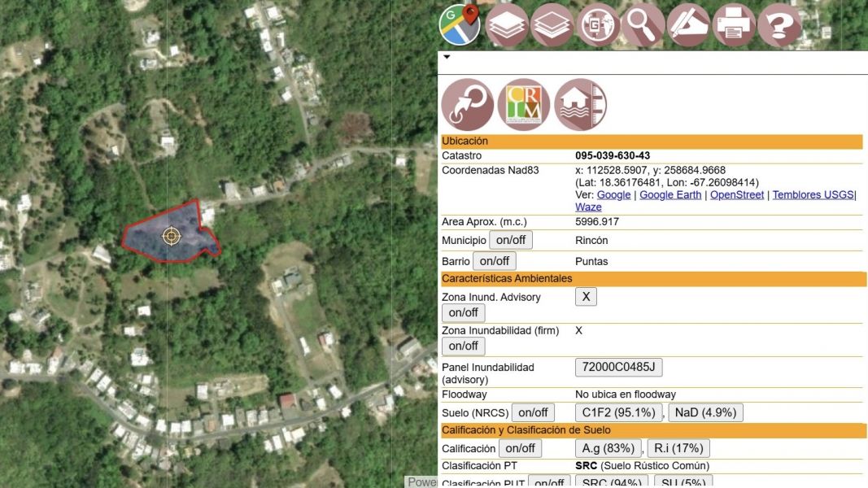Click the A.g (83%) button
This screenshot has height=488, width=868.
[608, 448]
